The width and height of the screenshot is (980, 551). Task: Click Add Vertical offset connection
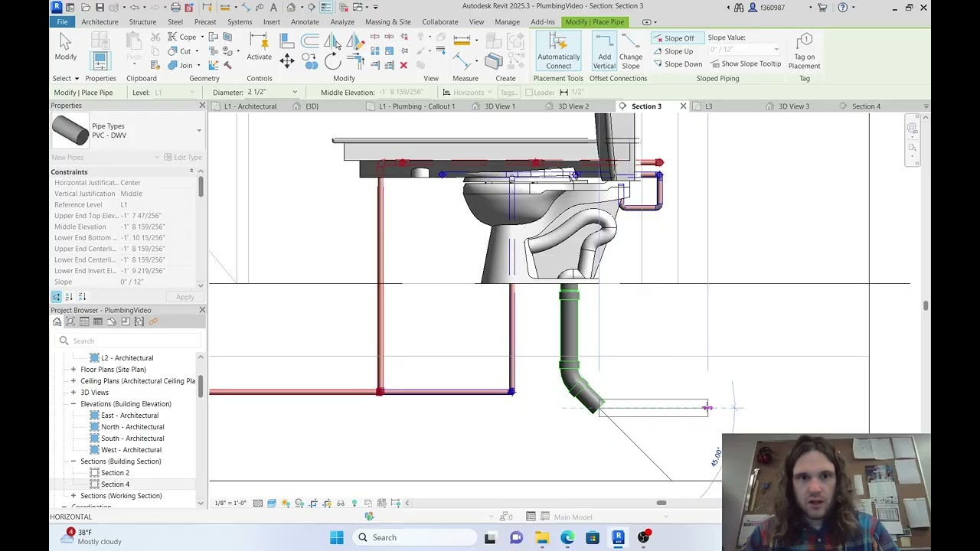click(604, 50)
